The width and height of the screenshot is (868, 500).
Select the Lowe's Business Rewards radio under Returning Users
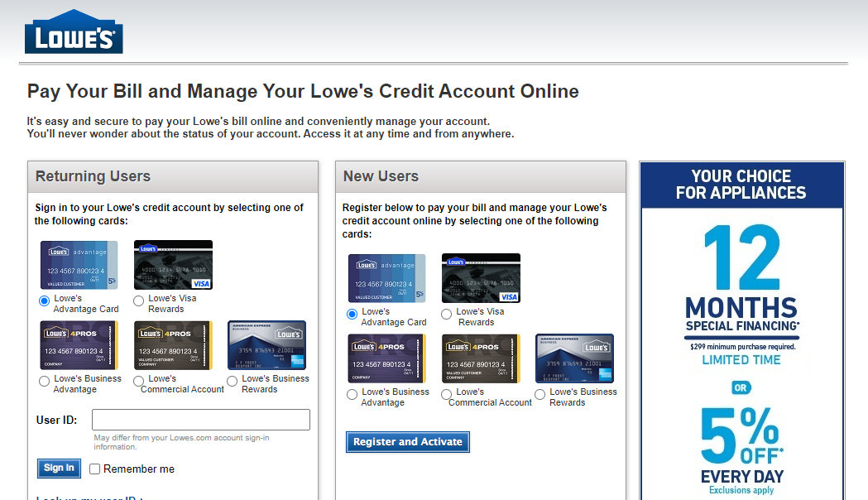click(x=232, y=381)
